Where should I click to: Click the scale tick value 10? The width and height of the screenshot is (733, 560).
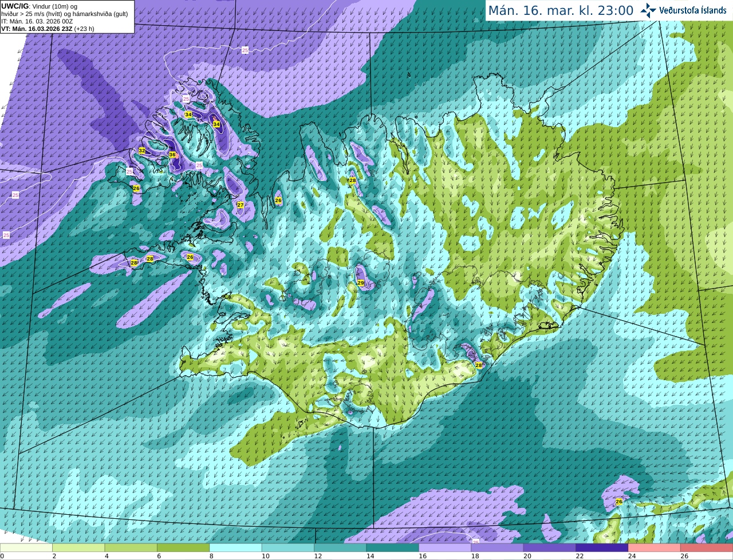coord(265,556)
